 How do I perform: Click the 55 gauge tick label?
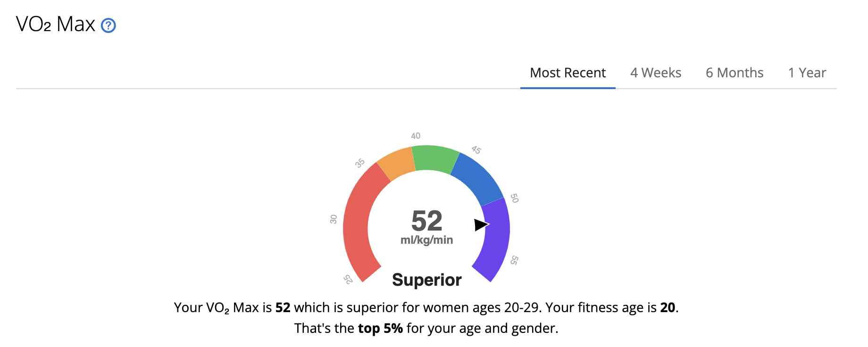[514, 260]
